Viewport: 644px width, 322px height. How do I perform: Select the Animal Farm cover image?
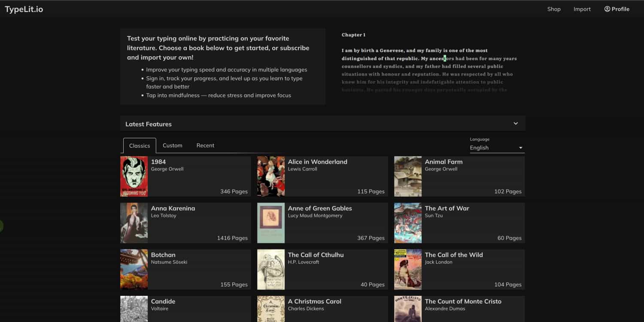pyautogui.click(x=408, y=176)
